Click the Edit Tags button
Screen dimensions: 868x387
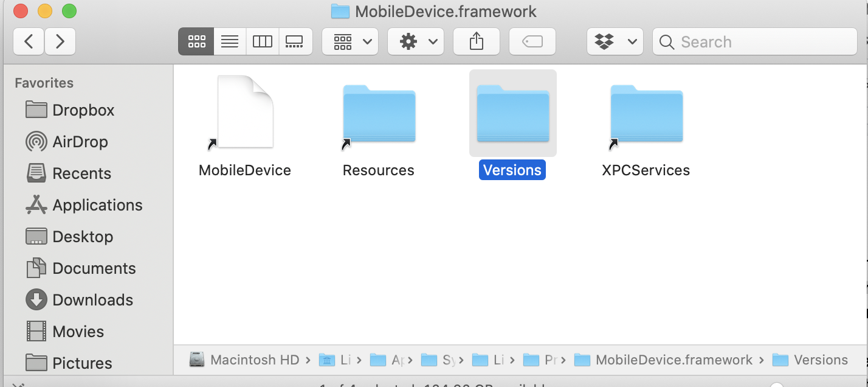click(532, 41)
